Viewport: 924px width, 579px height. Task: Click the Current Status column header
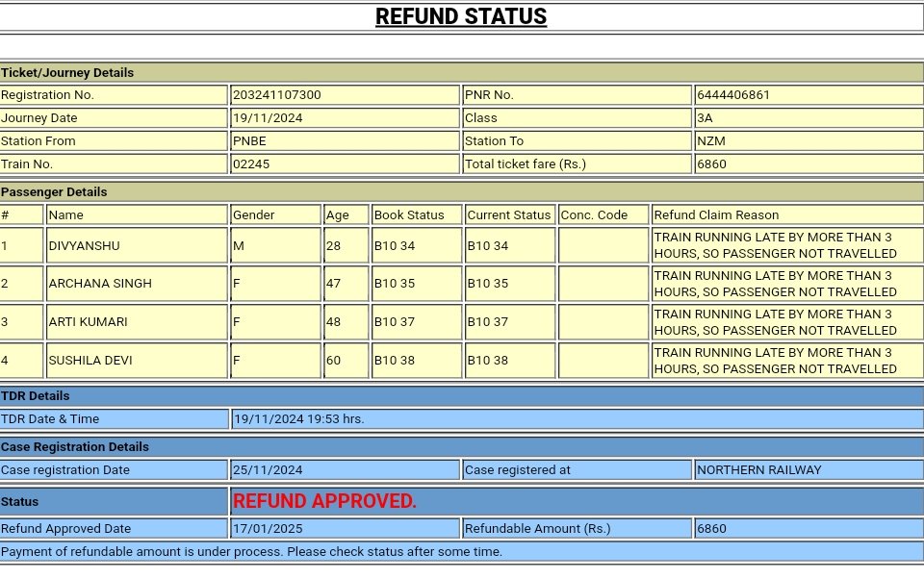[508, 215]
